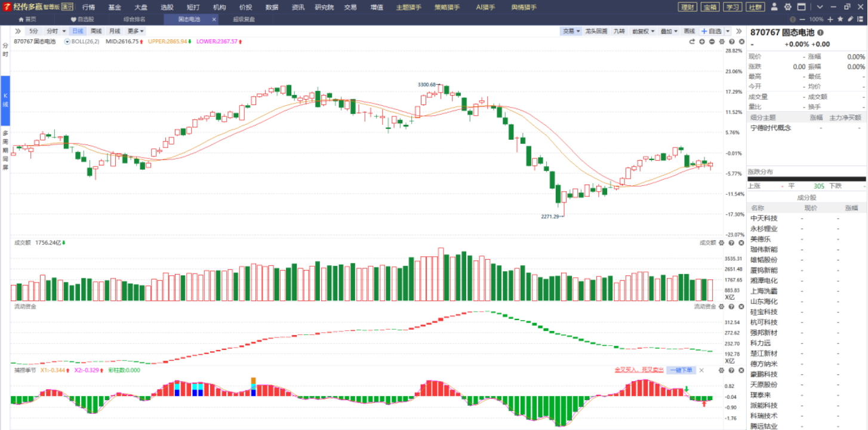Click the 金叉买入,死叉卖出 link

(x=639, y=370)
